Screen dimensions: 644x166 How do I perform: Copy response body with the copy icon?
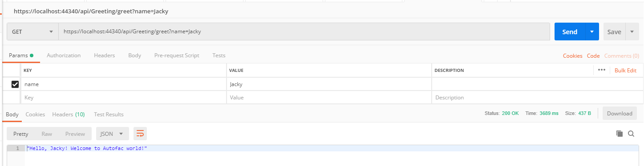[619, 134]
